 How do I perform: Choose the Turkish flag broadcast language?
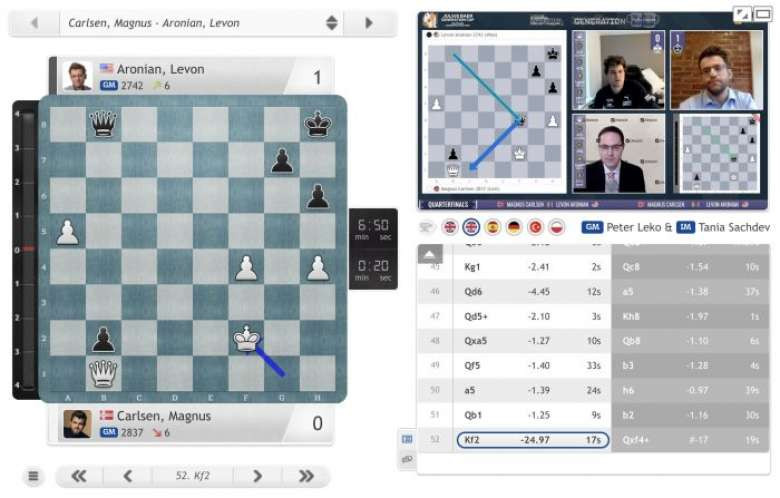[536, 227]
